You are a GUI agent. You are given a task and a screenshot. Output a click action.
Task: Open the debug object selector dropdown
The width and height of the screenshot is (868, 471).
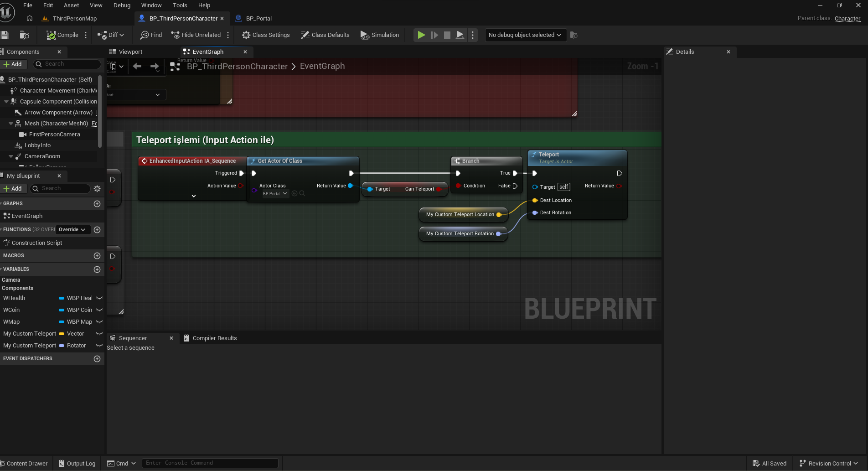[x=525, y=35]
